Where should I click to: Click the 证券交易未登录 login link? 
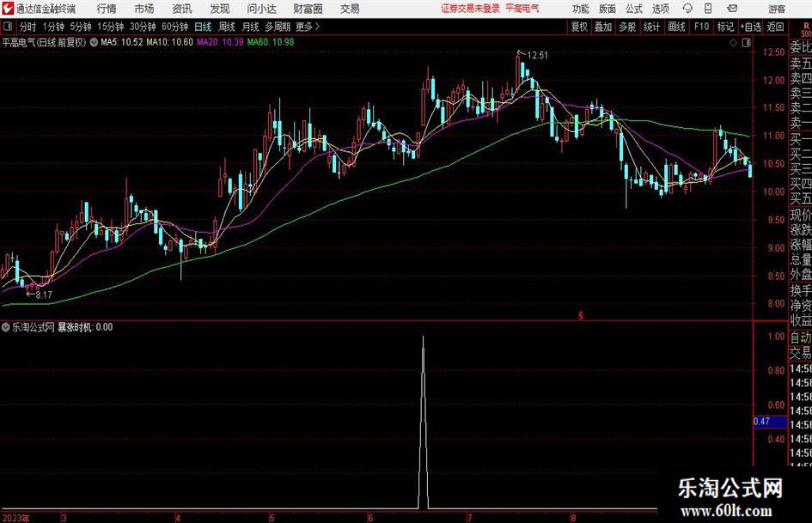coord(470,9)
